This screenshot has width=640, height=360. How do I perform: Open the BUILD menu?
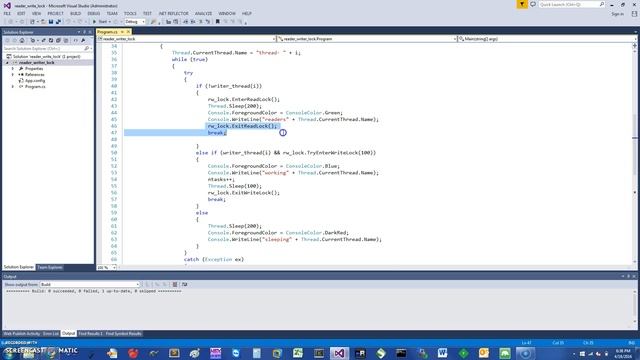click(x=76, y=13)
